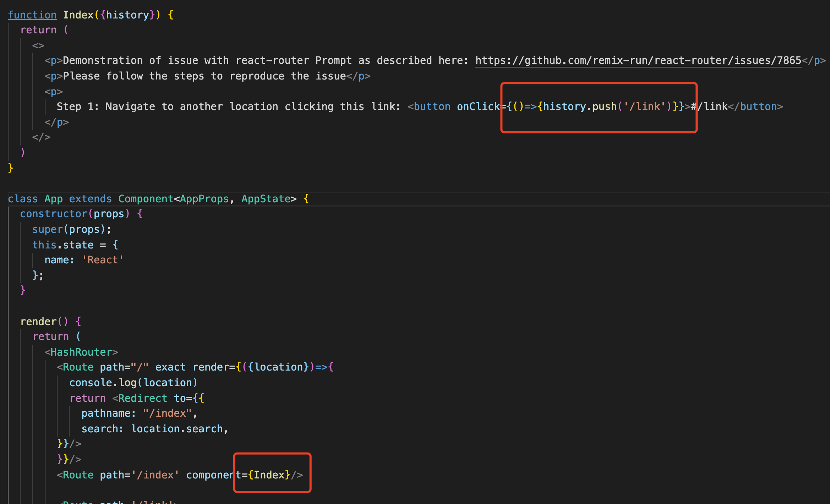Click the 'class App extends Component' line
The height and width of the screenshot is (504, 830).
tap(90, 199)
